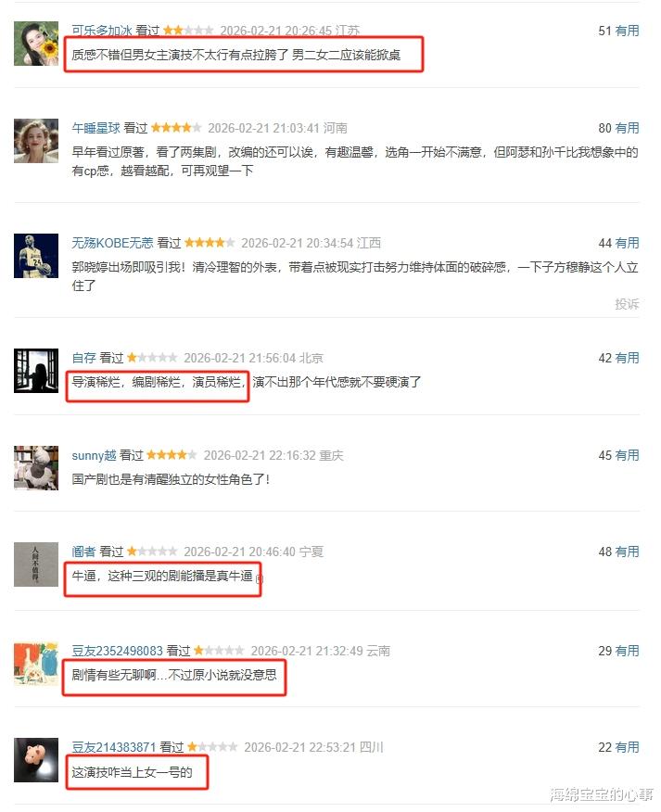Open 可乐多加冰 user avatar with sunflower

click(x=36, y=44)
